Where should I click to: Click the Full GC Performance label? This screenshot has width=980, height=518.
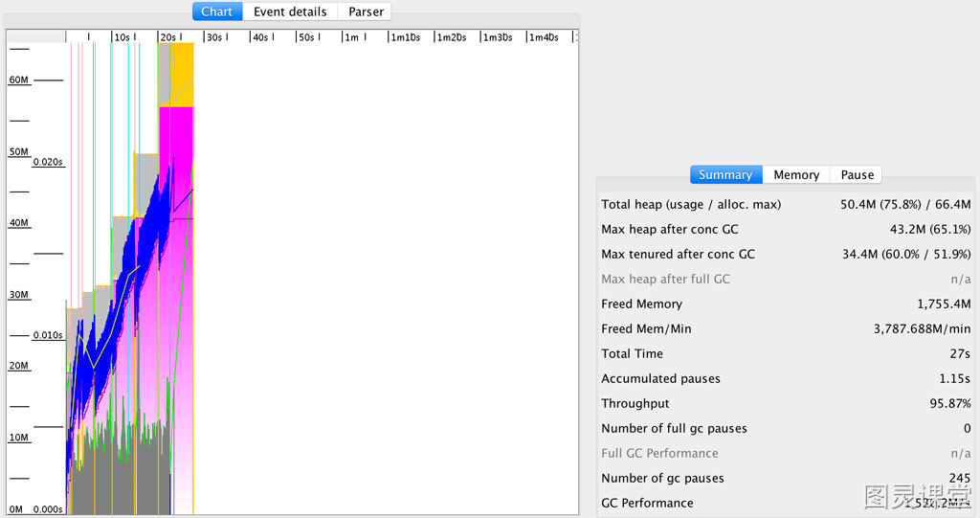pos(659,454)
